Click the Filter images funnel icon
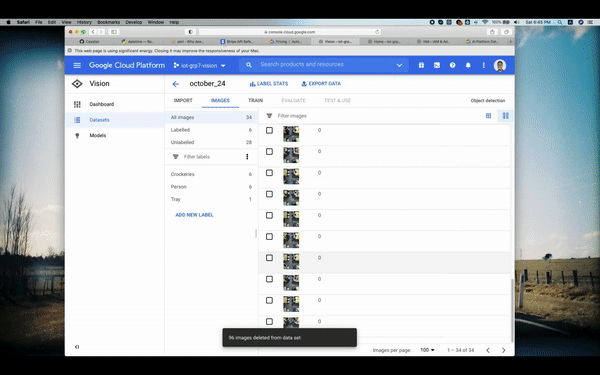 [269, 116]
